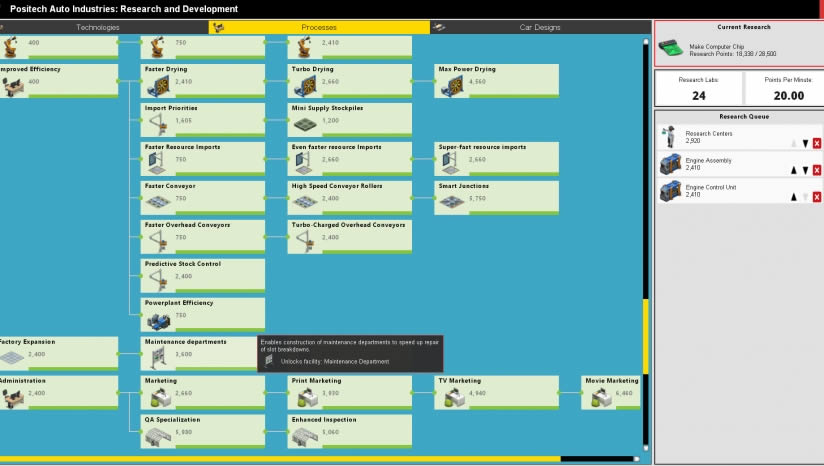The height and width of the screenshot is (466, 824).
Task: Queue the TV Marketing research
Action: (496, 388)
